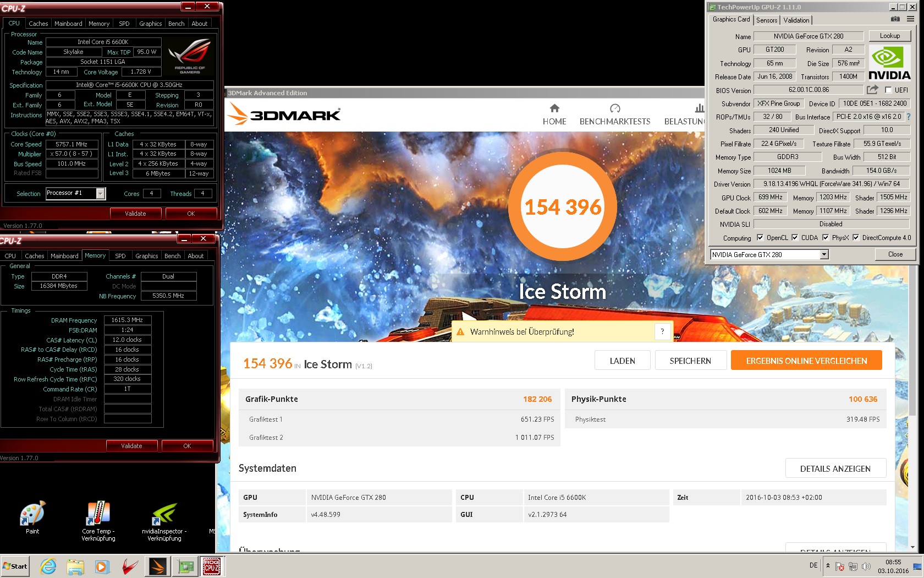Click the Driver Version field in GPU-Z
Image resolution: width=924 pixels, height=578 pixels.
(x=832, y=184)
